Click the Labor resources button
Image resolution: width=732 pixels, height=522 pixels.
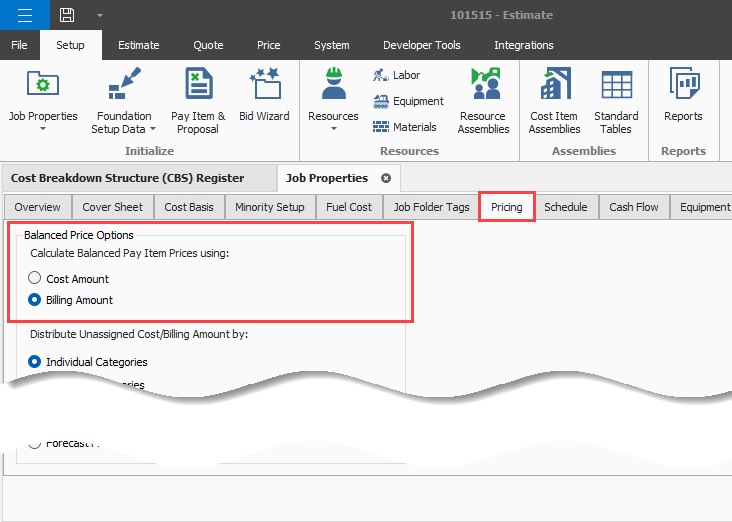(396, 75)
